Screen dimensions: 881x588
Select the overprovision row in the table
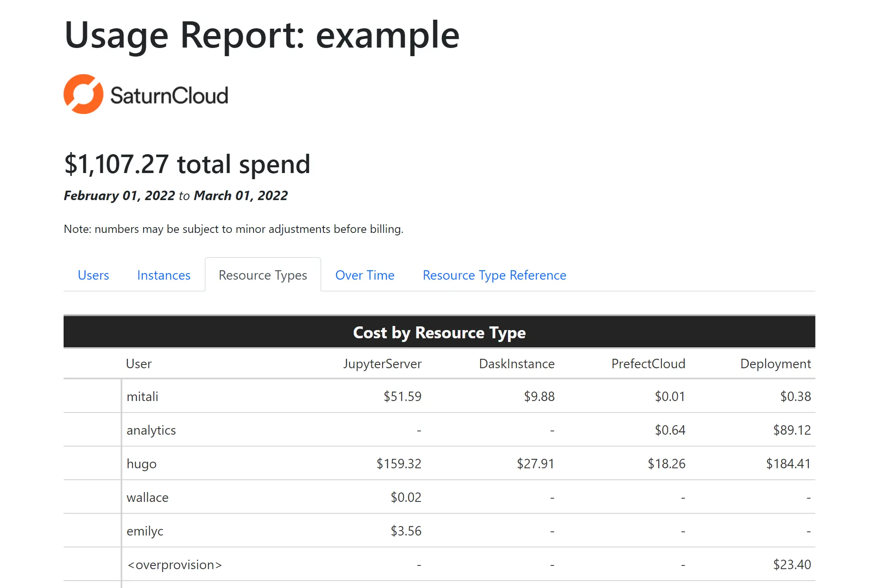tap(174, 564)
